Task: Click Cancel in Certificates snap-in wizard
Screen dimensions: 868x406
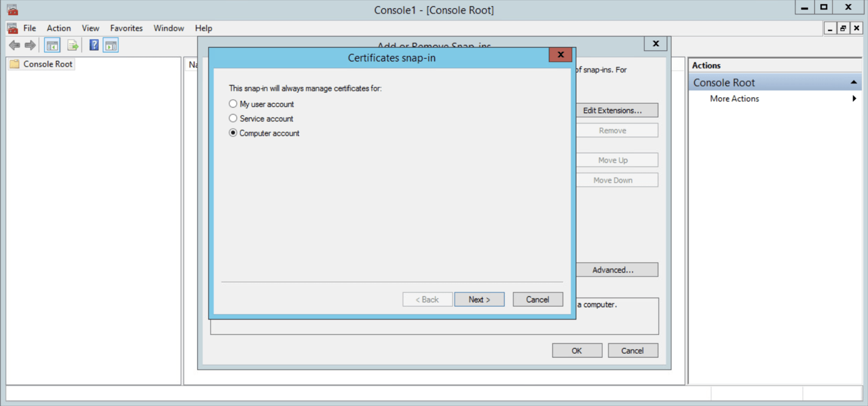Action: click(x=538, y=300)
